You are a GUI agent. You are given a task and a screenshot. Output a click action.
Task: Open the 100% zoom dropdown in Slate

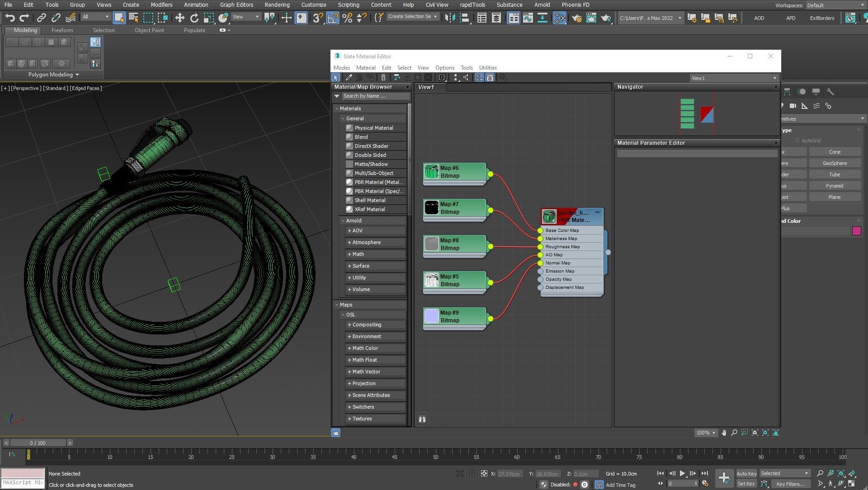pyautogui.click(x=706, y=433)
